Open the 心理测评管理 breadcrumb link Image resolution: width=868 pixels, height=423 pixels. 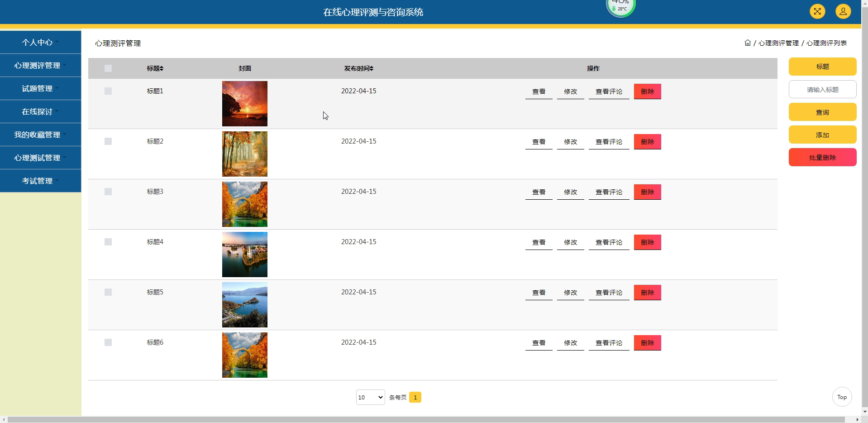[x=778, y=43]
